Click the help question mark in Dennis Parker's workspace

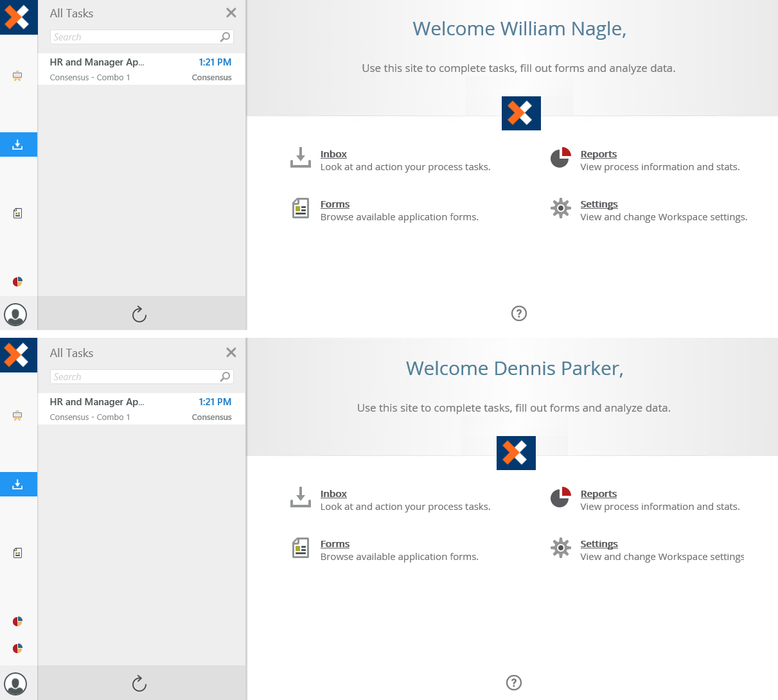pos(514,683)
